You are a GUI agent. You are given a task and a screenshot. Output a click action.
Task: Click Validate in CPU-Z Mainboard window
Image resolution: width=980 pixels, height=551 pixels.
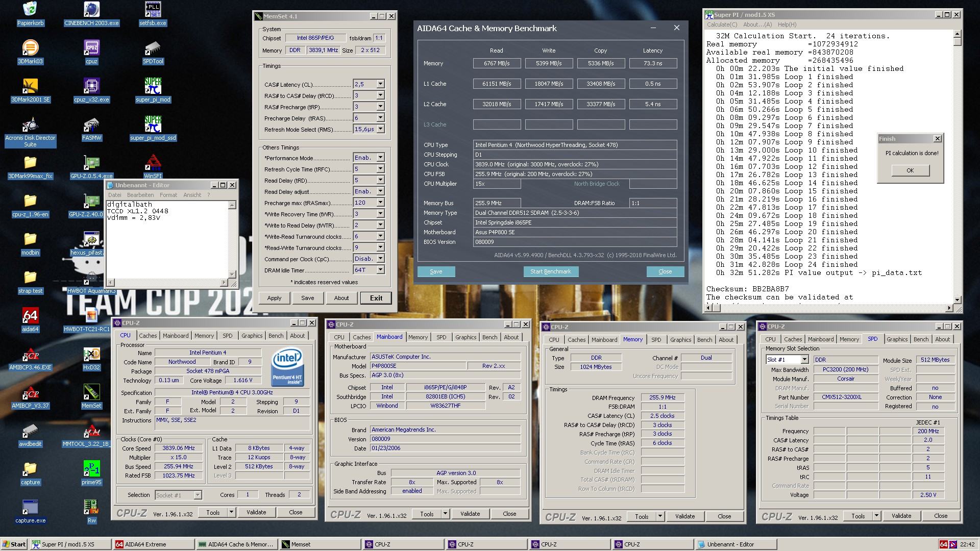pyautogui.click(x=470, y=514)
